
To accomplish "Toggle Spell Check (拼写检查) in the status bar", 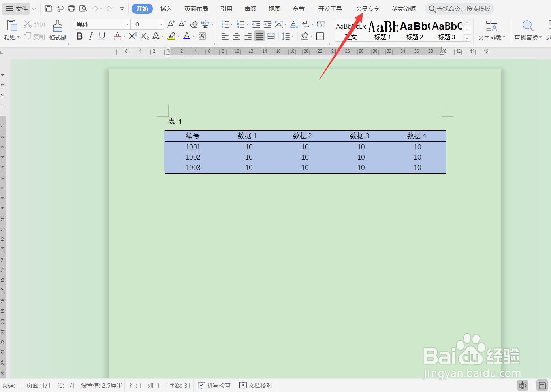I will 214,385.
